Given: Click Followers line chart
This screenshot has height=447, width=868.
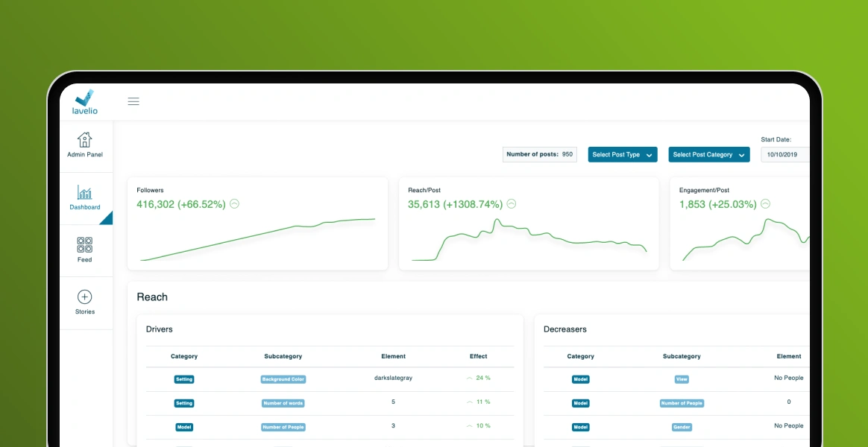Looking at the screenshot, I should (x=258, y=239).
